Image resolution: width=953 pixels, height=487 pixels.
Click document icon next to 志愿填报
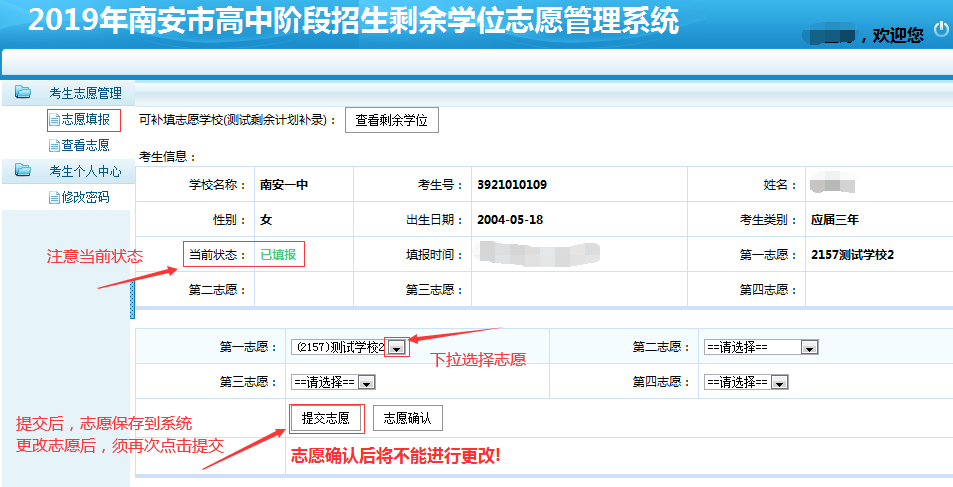(x=55, y=120)
